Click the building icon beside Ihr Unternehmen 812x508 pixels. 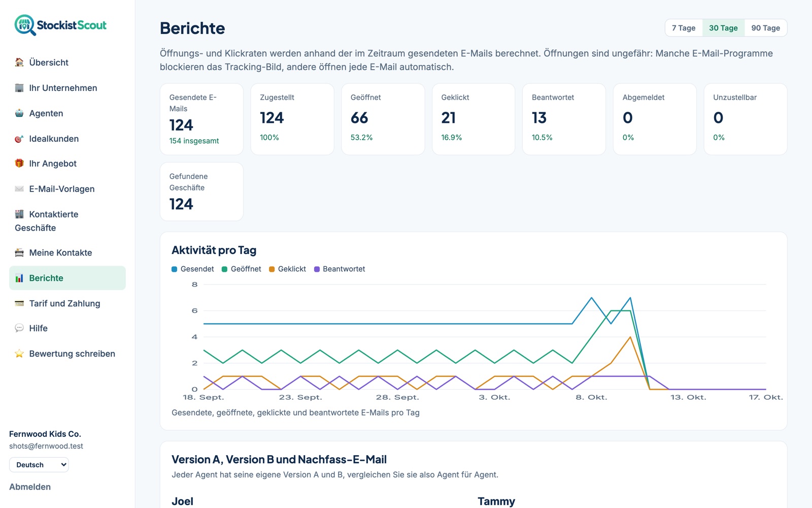tap(19, 88)
